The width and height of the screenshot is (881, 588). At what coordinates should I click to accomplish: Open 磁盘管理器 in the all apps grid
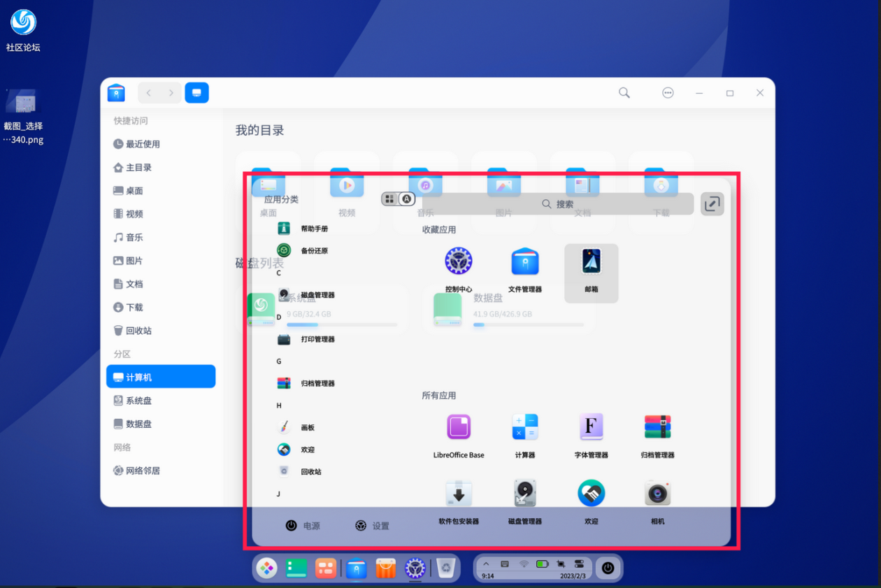[525, 501]
